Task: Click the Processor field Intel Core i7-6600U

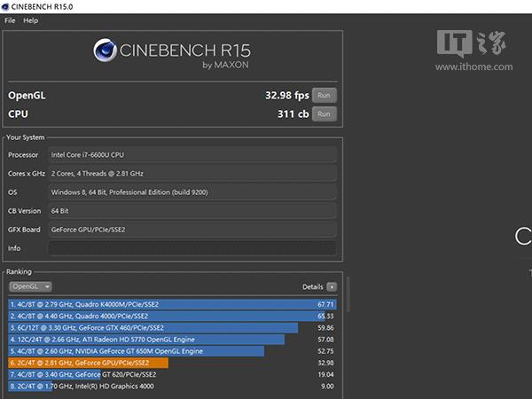Action: click(x=192, y=154)
